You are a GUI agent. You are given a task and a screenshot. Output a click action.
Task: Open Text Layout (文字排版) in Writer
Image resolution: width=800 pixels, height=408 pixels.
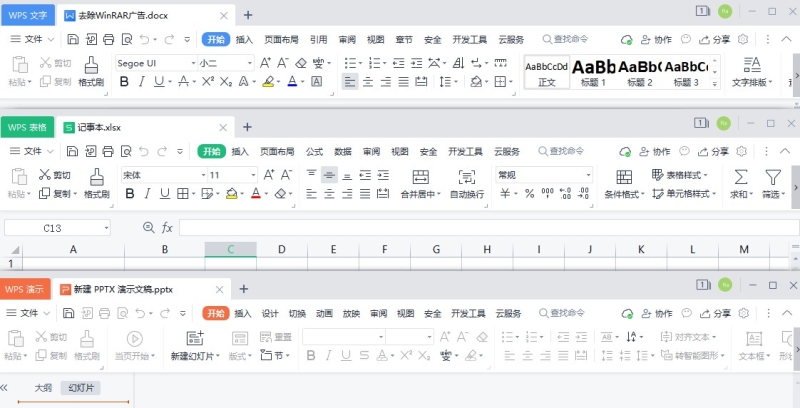[x=752, y=71]
